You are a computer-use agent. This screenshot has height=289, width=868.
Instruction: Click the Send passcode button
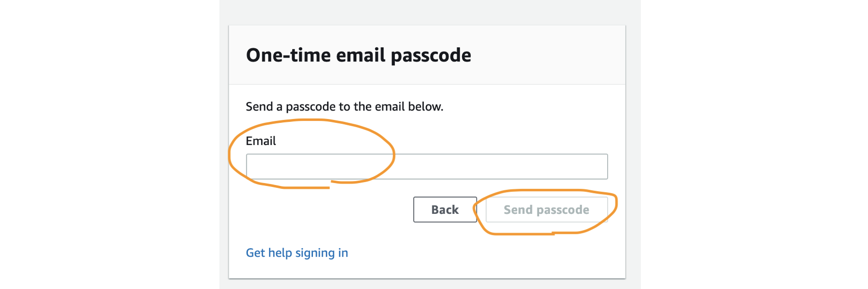pos(547,210)
